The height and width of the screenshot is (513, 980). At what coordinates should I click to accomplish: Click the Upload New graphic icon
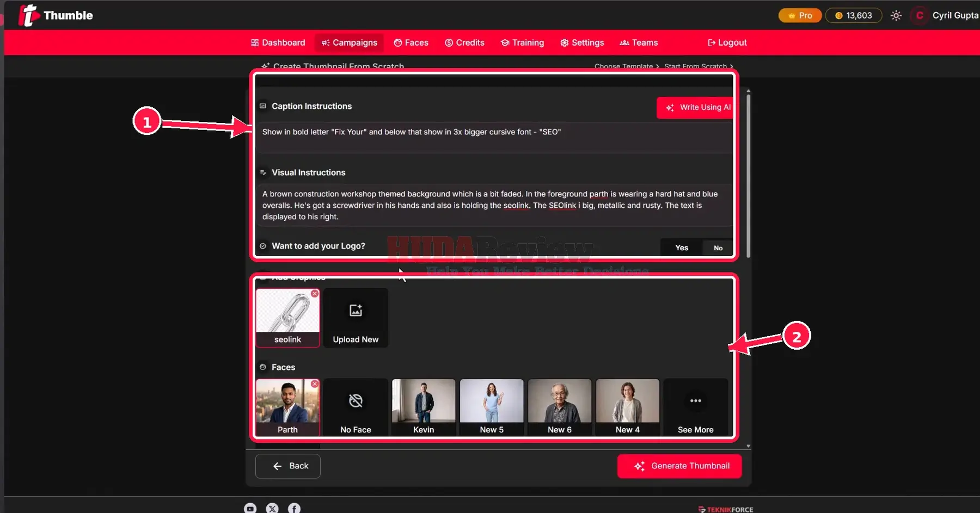356,310
